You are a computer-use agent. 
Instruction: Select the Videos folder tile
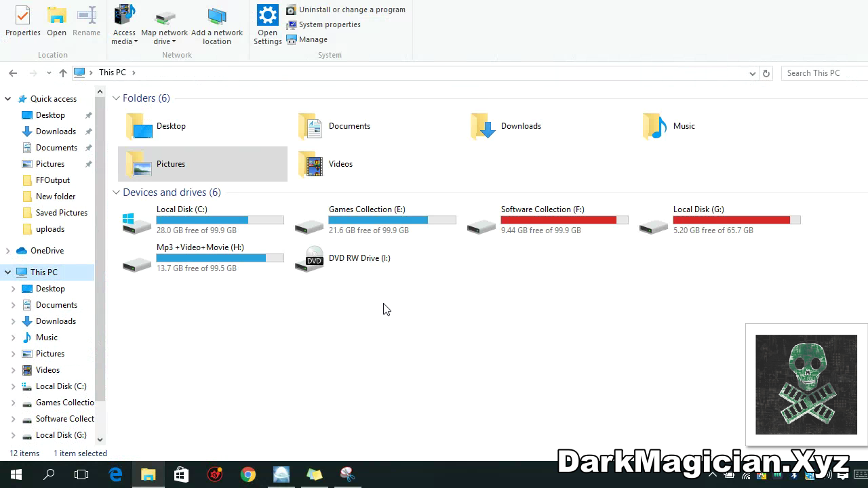point(374,164)
